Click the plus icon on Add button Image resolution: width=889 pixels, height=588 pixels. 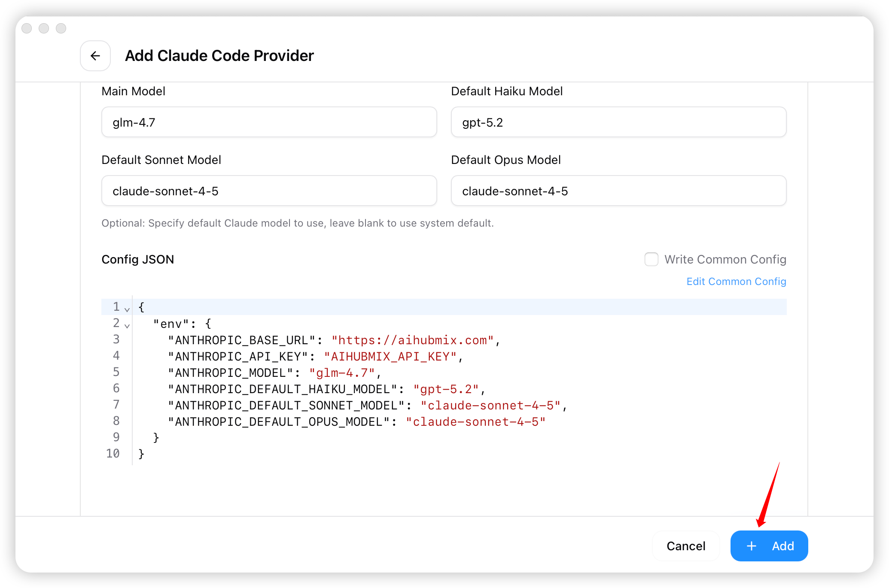tap(752, 546)
